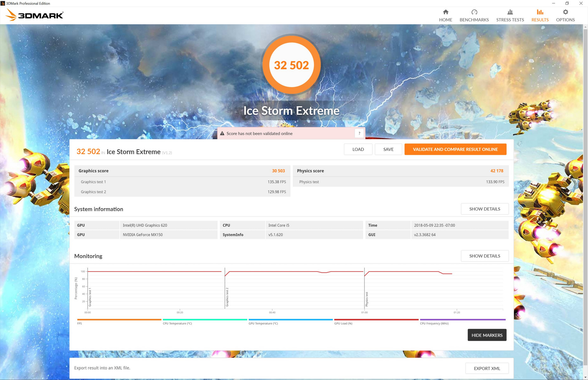588x380 pixels.
Task: Click the page vertical scrollbar
Action: click(585, 196)
